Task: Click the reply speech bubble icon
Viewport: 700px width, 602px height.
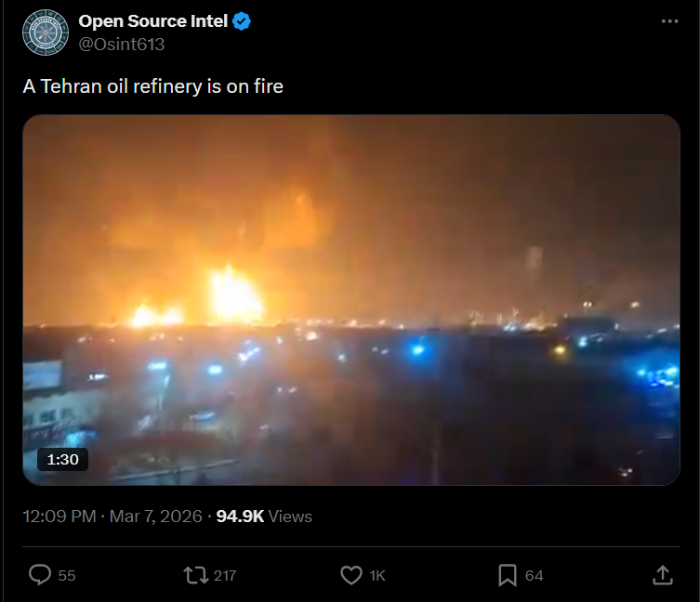Action: (40, 575)
